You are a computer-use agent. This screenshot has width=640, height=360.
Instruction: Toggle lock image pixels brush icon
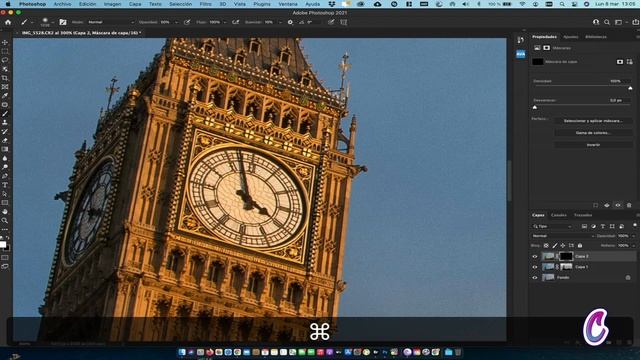click(x=555, y=246)
